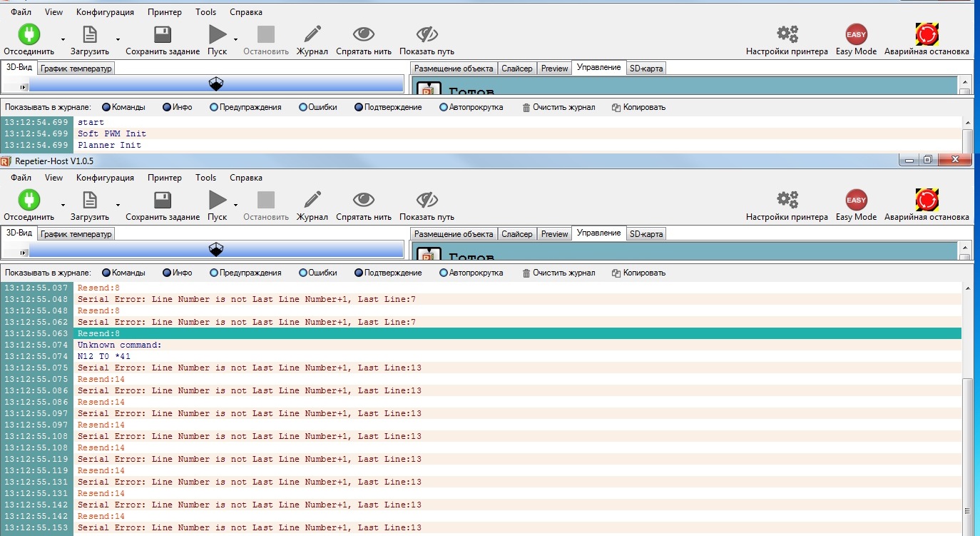Open the Конфигурация menu in front window
Screen dimensions: 980x536
(x=106, y=178)
